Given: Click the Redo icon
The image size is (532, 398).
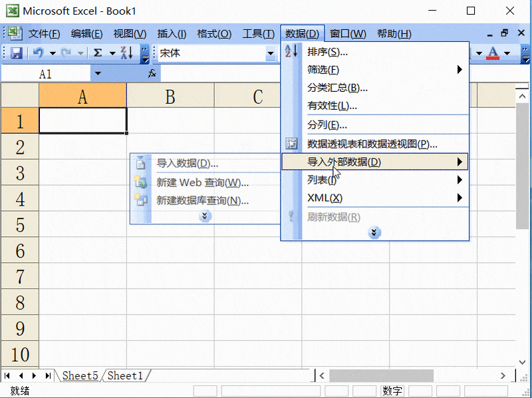Looking at the screenshot, I should 66,53.
